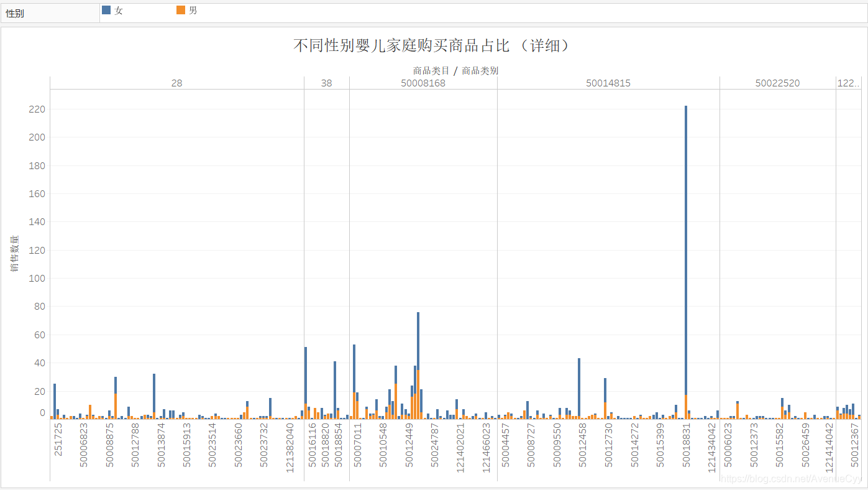Viewport: 868px width, 490px height.
Task: Click x-axis label 251725
Action: 58,439
